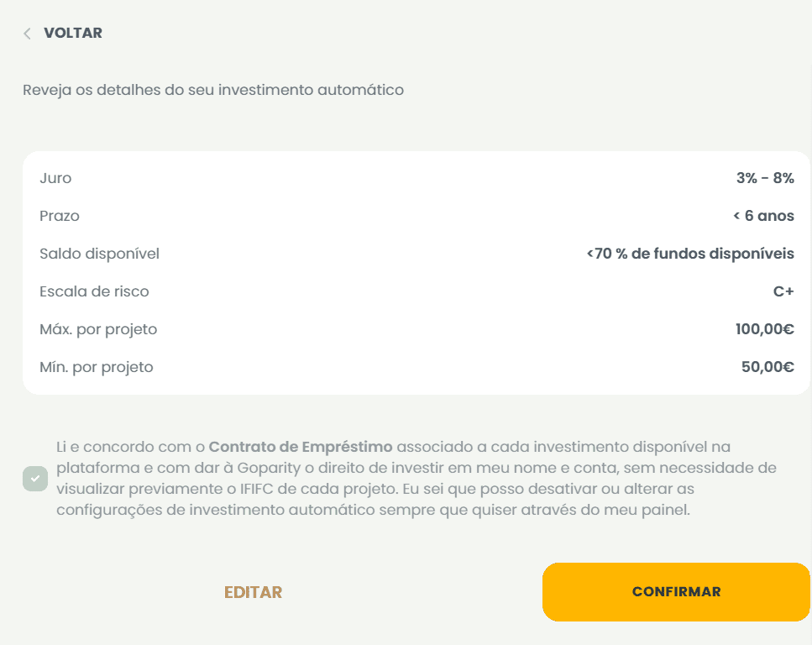Viewport: 812px width, 645px height.
Task: Click the EDITAR button
Action: click(x=253, y=592)
